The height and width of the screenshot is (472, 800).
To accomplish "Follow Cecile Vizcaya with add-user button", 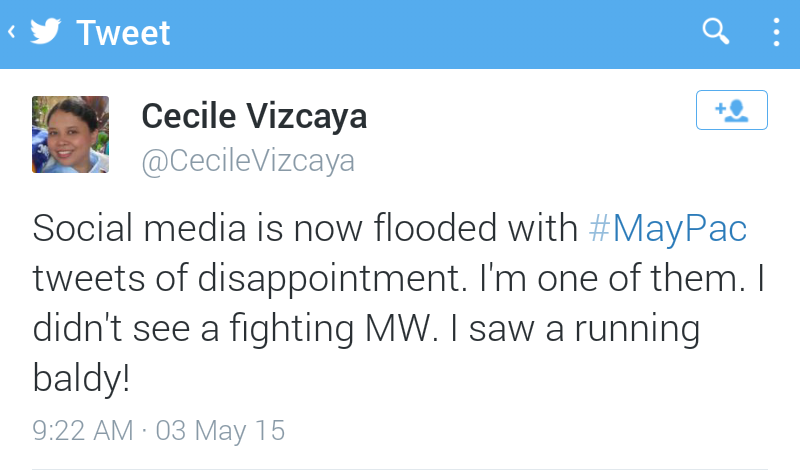I will pyautogui.click(x=731, y=110).
